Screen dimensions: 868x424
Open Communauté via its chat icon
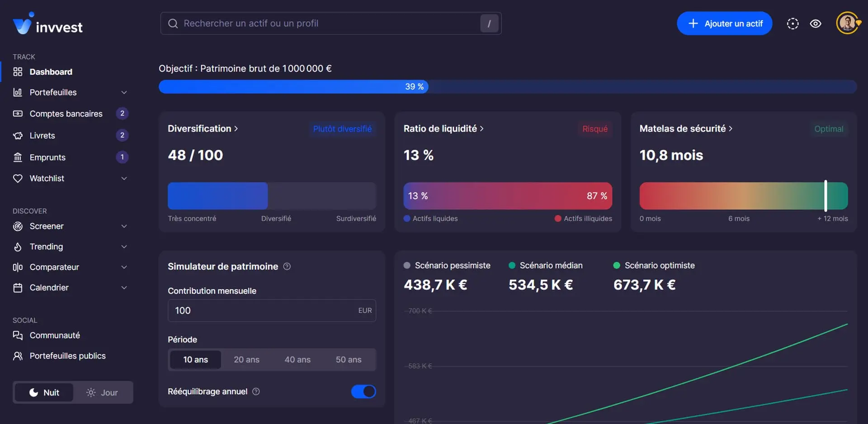(x=17, y=335)
